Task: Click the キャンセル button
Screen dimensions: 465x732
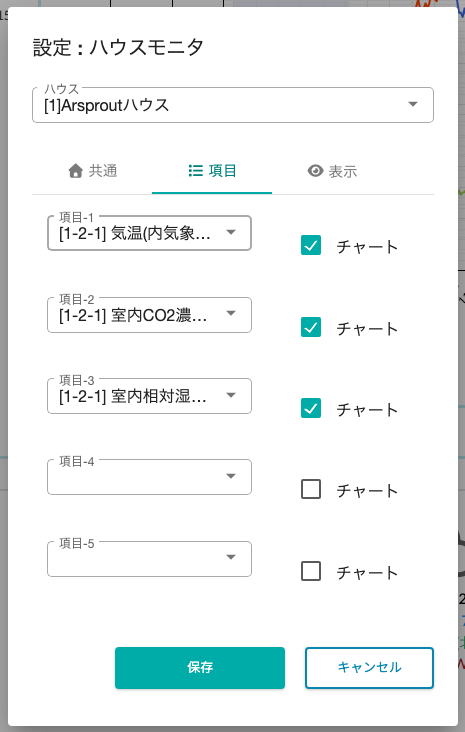Action: (x=369, y=668)
